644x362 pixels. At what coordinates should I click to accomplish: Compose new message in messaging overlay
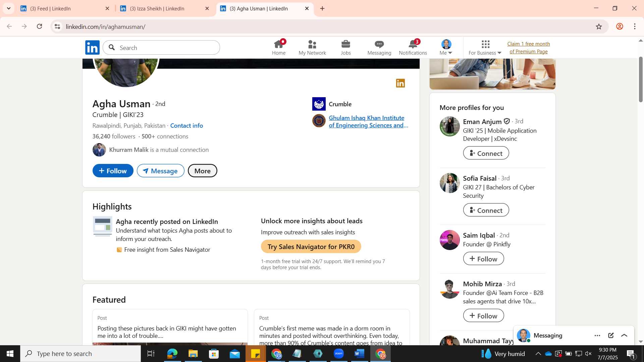click(611, 336)
